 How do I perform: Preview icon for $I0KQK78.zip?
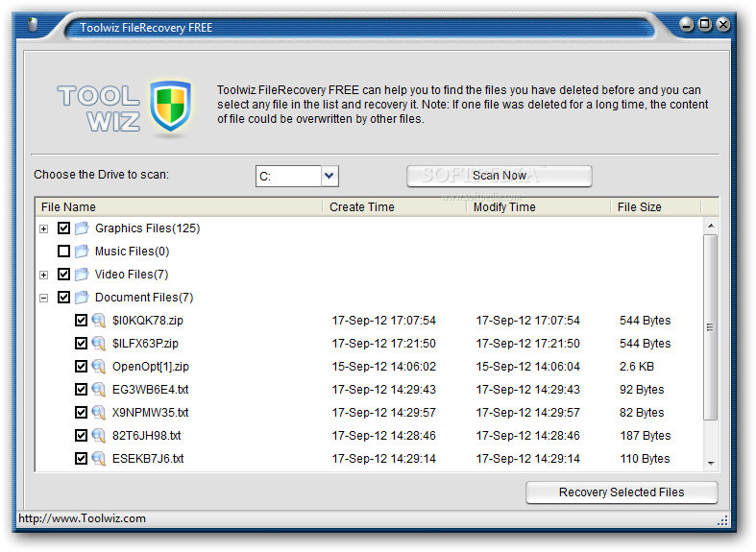[99, 321]
